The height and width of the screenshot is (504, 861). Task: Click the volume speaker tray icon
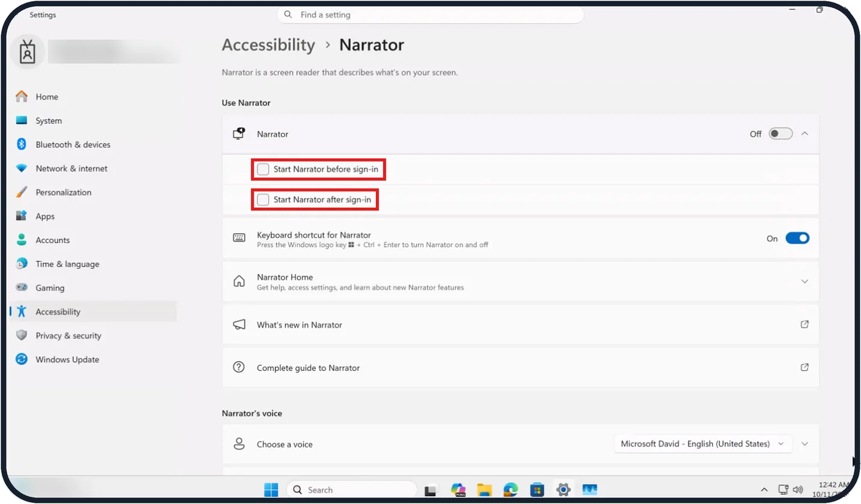pos(798,490)
